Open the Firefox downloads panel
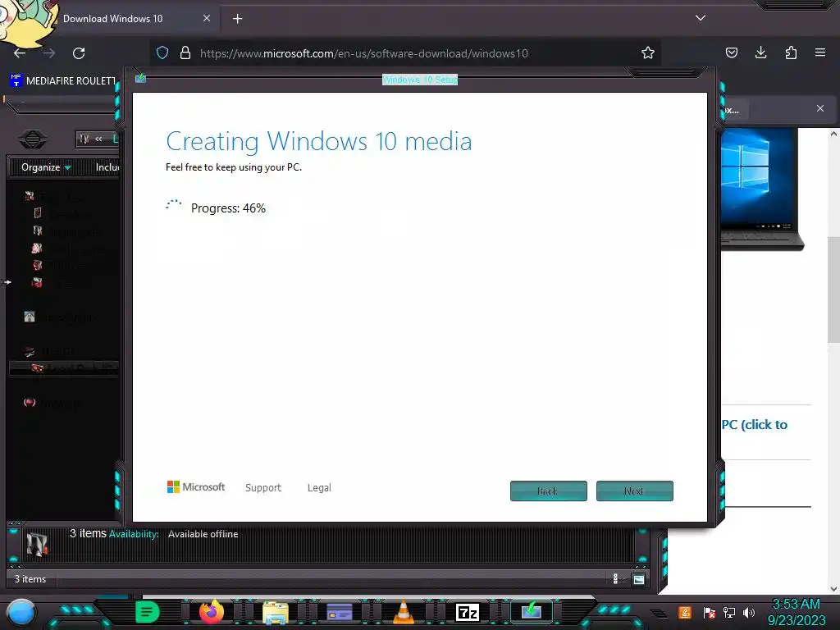840x630 pixels. (x=760, y=52)
